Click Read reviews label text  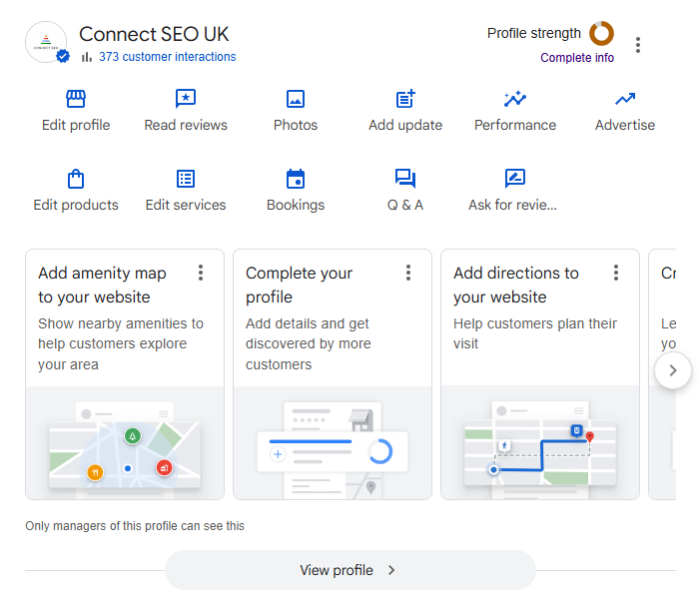(x=186, y=125)
